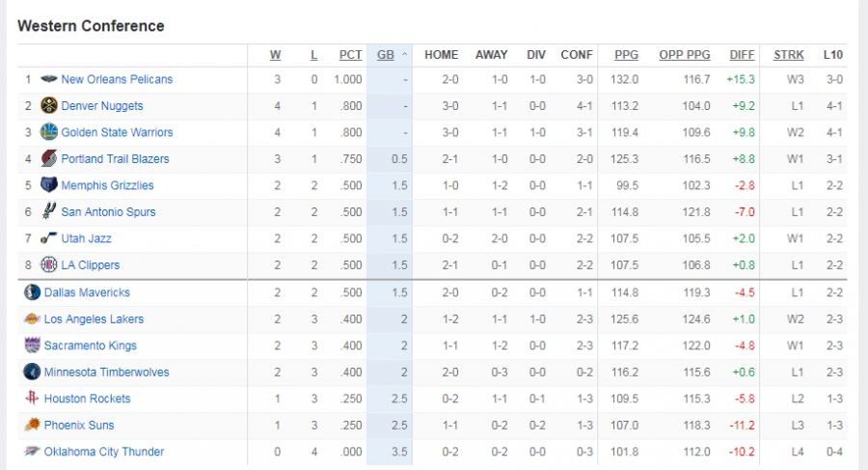Click the New Orleans Pelicans logo icon

[x=49, y=79]
